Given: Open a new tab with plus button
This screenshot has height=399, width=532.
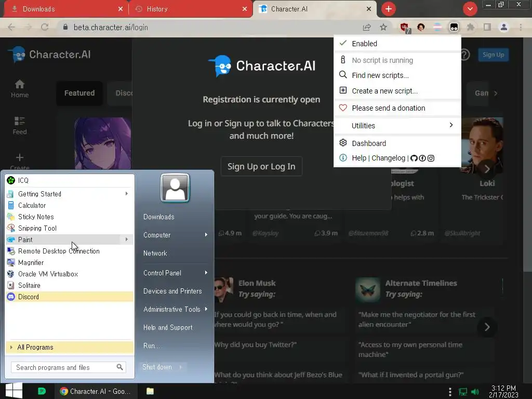Looking at the screenshot, I should [x=389, y=9].
